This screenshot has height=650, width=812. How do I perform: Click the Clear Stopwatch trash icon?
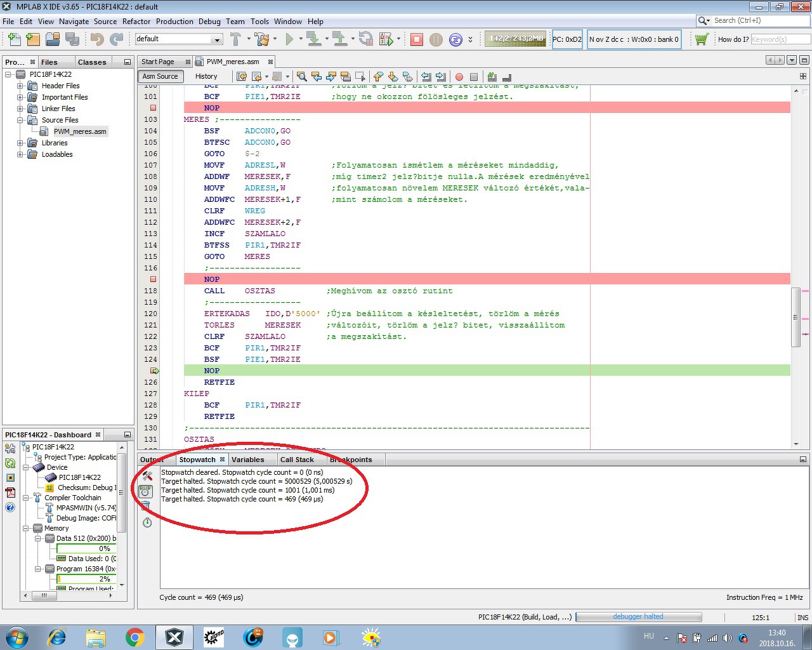point(146,506)
